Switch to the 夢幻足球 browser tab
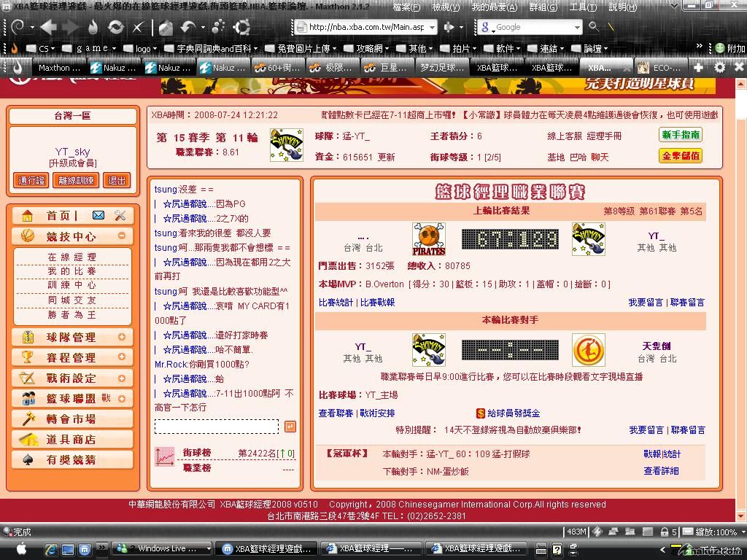747x560 pixels. [x=441, y=68]
